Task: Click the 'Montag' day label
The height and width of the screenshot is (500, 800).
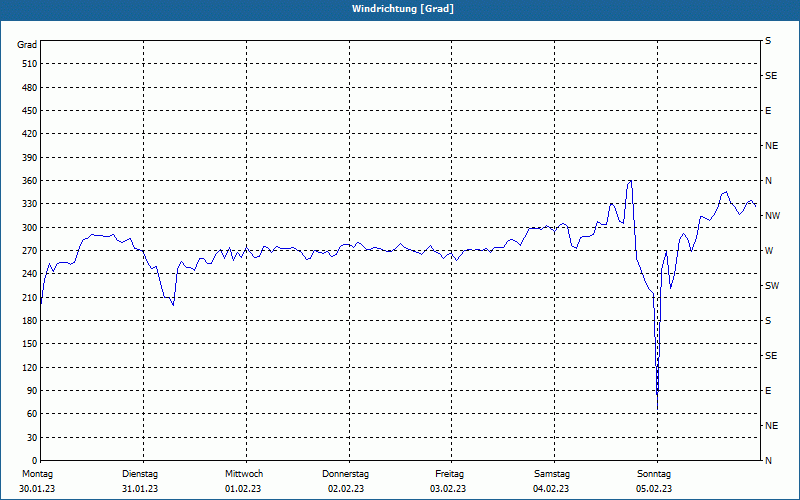Action: pos(37,474)
